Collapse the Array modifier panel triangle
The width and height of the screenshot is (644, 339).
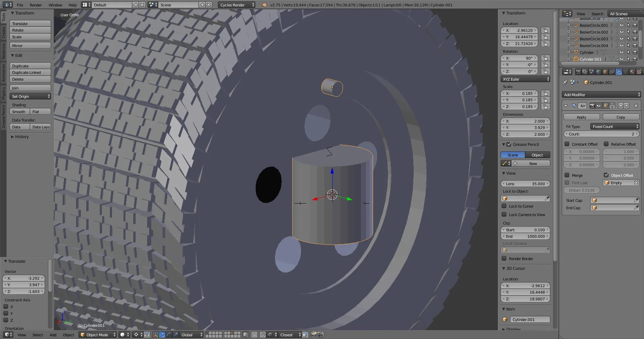tap(566, 106)
